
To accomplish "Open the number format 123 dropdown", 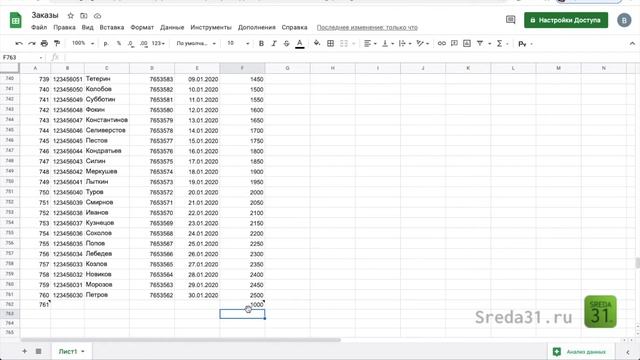I will pos(158,43).
